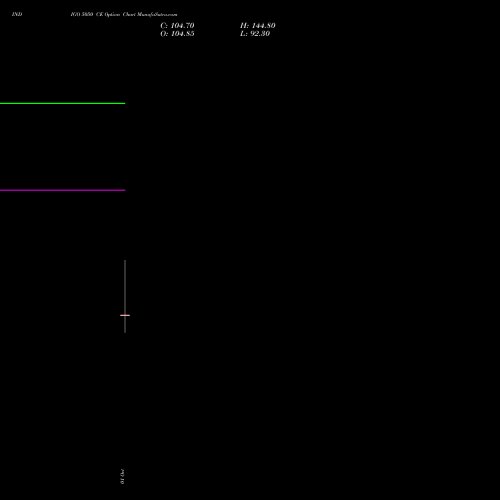Select the candlestick with the pink marker

click(x=125, y=296)
